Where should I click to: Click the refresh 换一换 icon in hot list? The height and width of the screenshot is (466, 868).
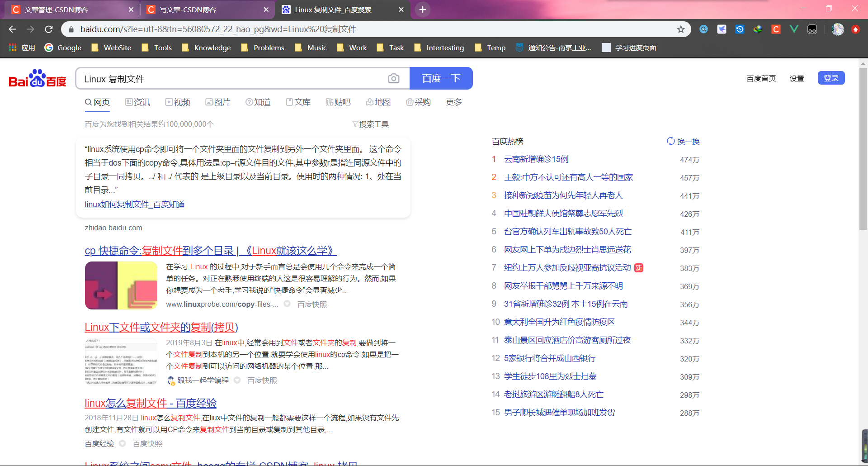coord(671,141)
